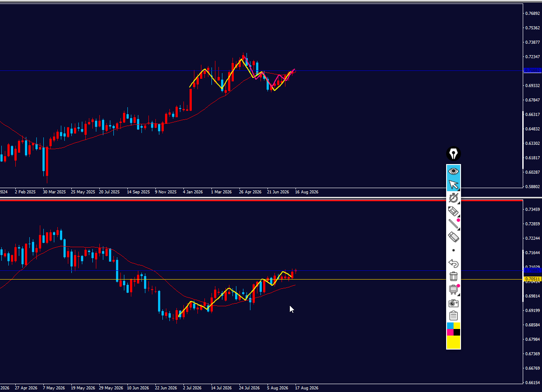Click the 2 Feb 2025 date label
542x392 pixels.
(x=25, y=192)
